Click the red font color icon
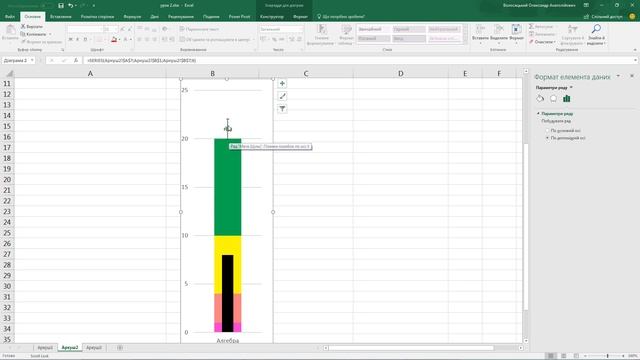Screen dimensions: 640x360 pos(114,40)
